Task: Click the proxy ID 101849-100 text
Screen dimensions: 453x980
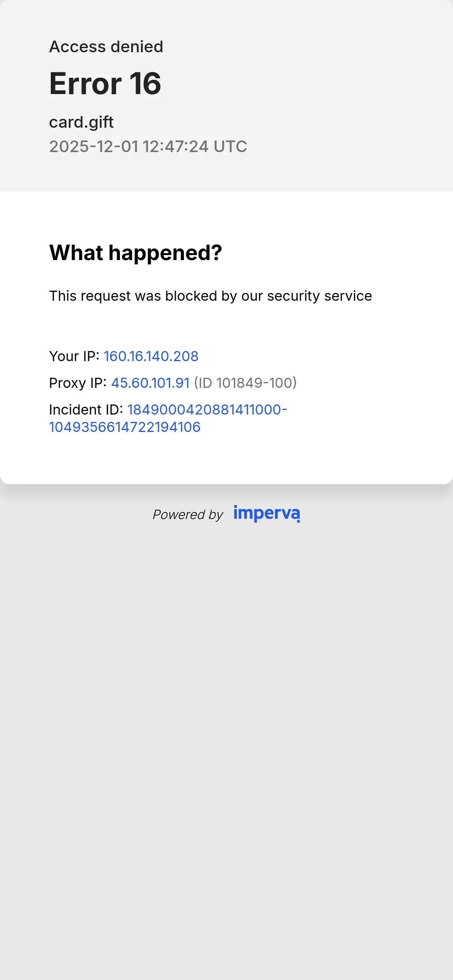Action: [x=245, y=383]
